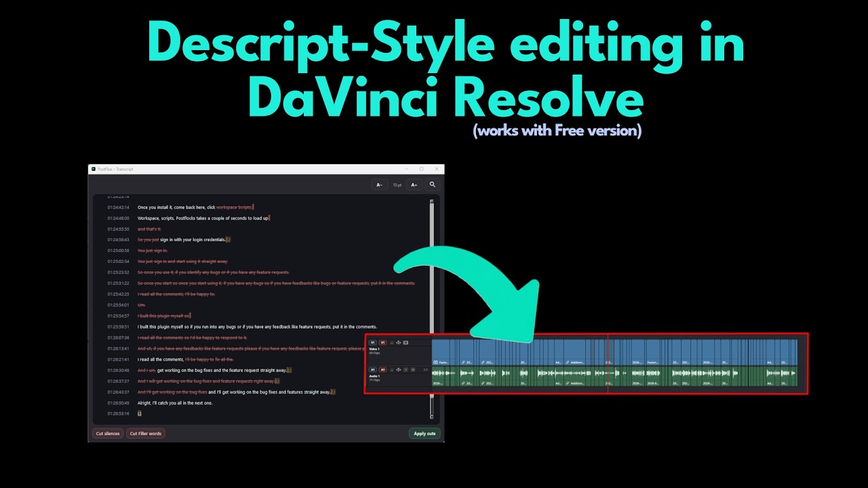868x488 pixels.
Task: Click the Cut Filler words button
Action: [x=146, y=433]
